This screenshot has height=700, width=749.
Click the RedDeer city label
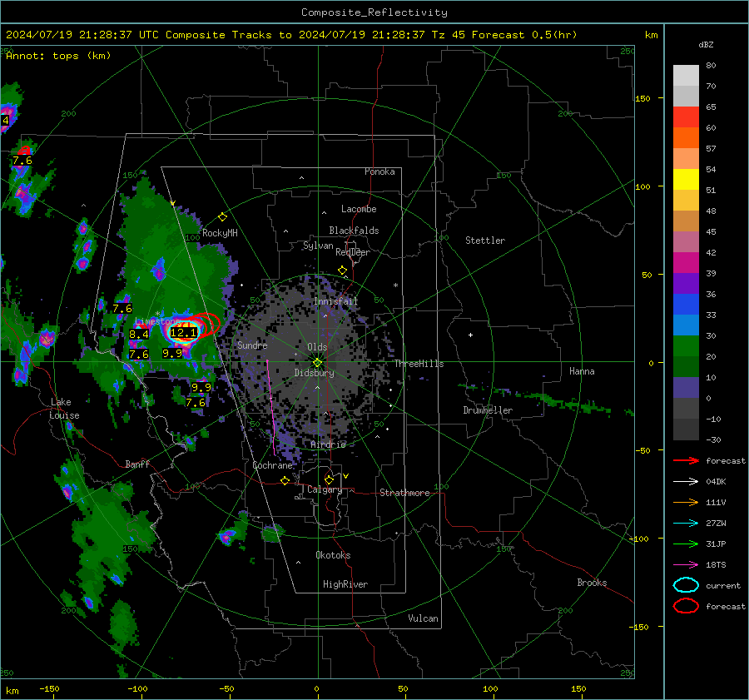[353, 252]
